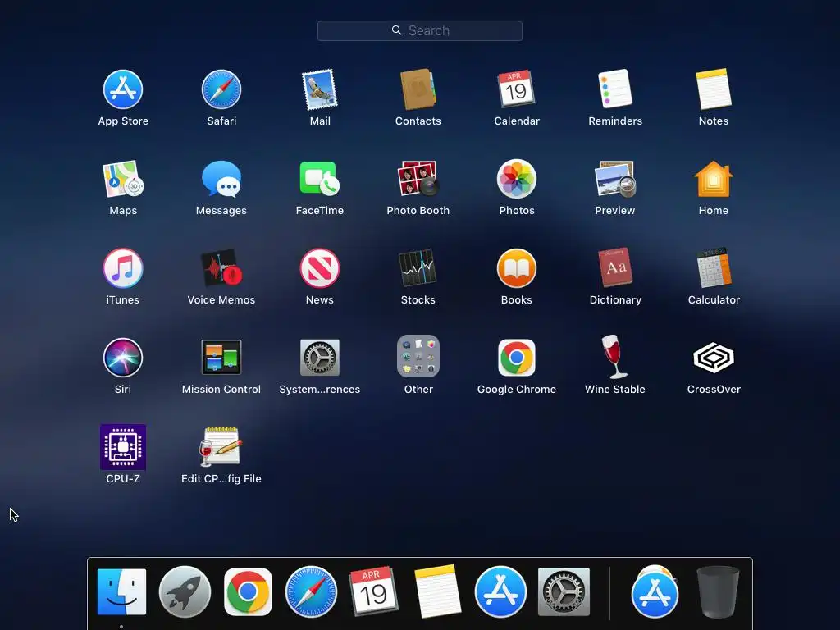The image size is (840, 630).
Task: Open the Stocks app
Action: (x=418, y=268)
